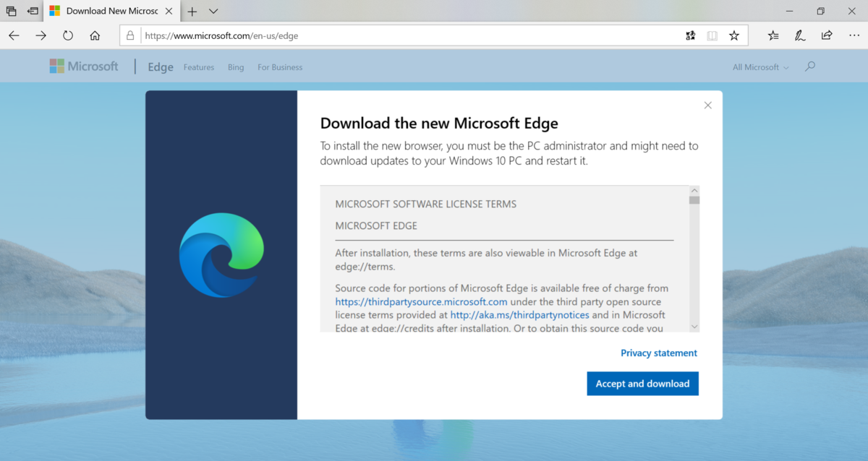Add page to favorites star icon
Viewport: 868px width, 461px height.
tap(734, 35)
